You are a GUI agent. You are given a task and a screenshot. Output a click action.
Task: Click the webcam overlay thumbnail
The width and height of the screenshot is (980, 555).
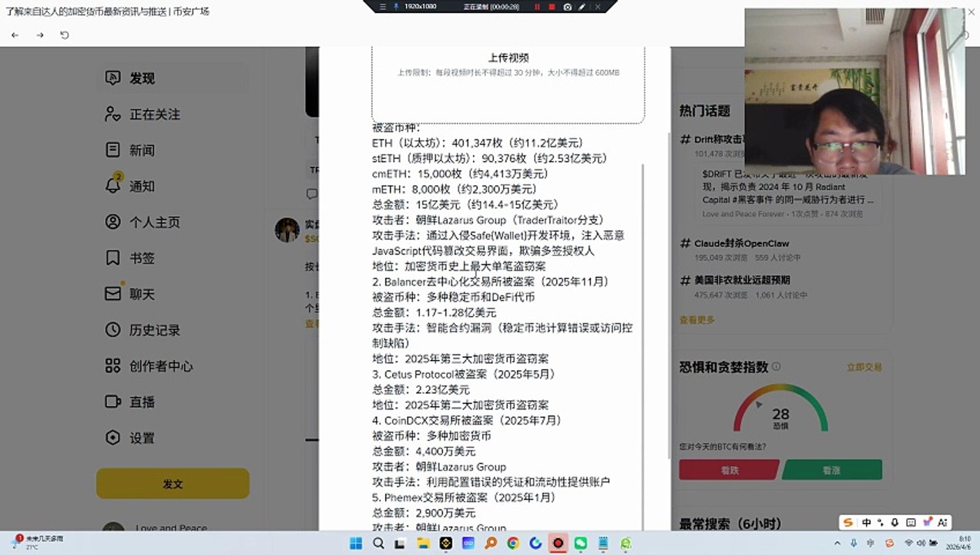pyautogui.click(x=854, y=92)
